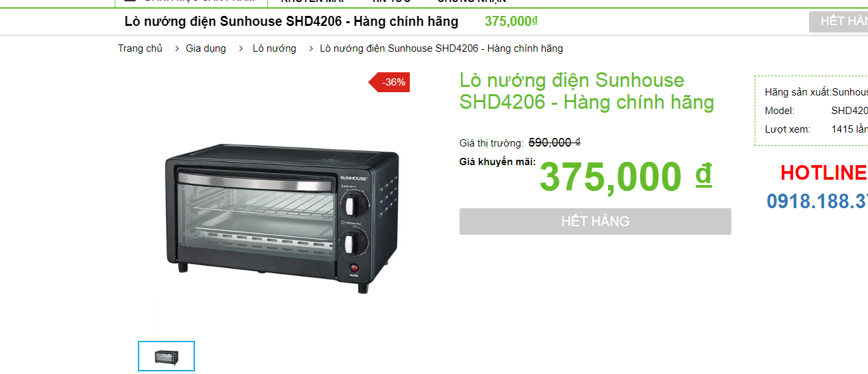Screen dimensions: 868x374
Task: Select the oven thumbnail below the main image
Action: click(166, 356)
